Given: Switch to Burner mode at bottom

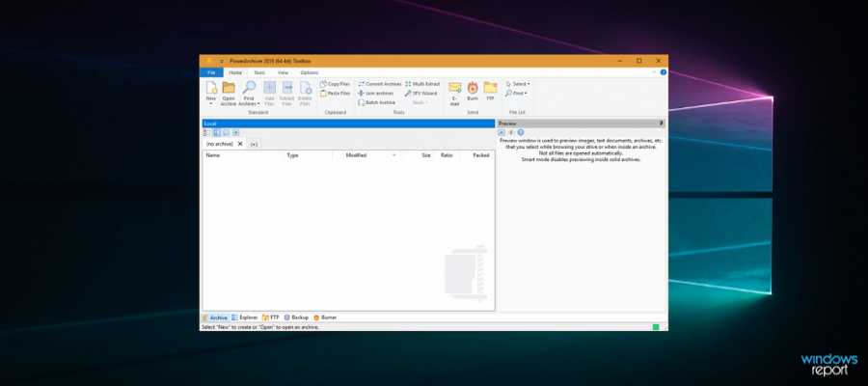Looking at the screenshot, I should tap(325, 317).
